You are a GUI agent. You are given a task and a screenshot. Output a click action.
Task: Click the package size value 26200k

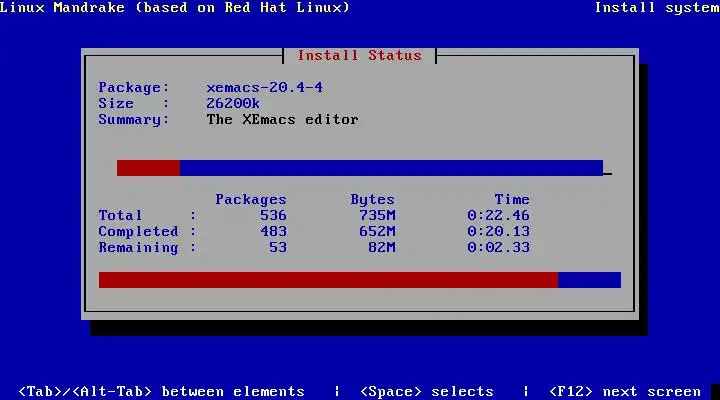[x=233, y=103]
